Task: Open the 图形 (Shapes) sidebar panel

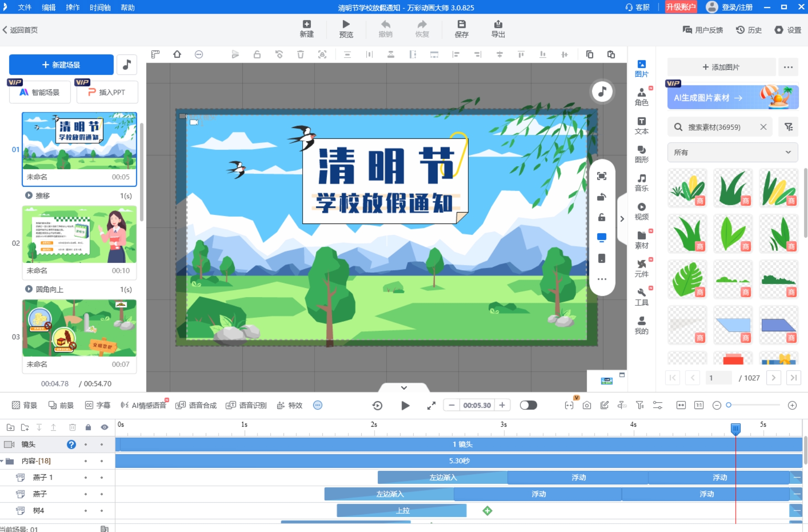Action: click(x=641, y=154)
